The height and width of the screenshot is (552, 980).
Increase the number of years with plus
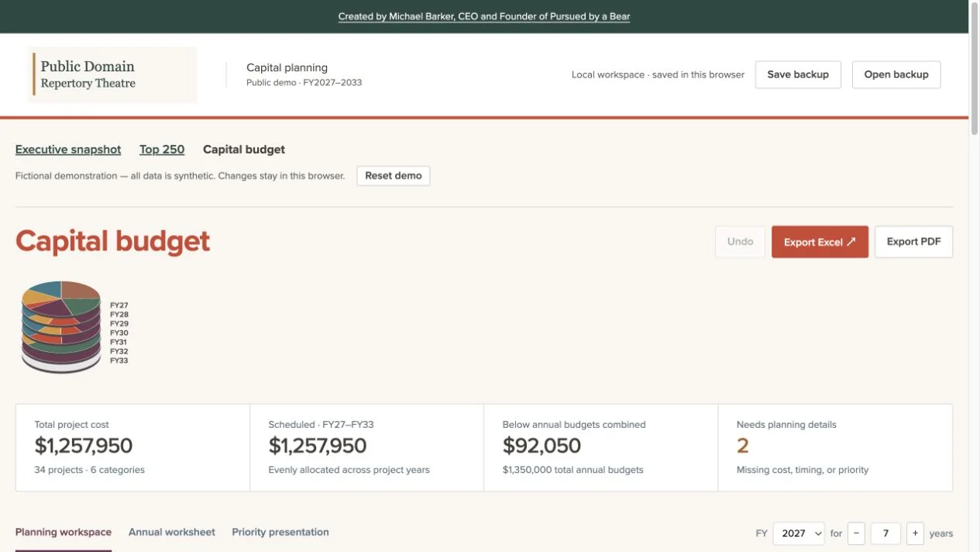click(916, 533)
